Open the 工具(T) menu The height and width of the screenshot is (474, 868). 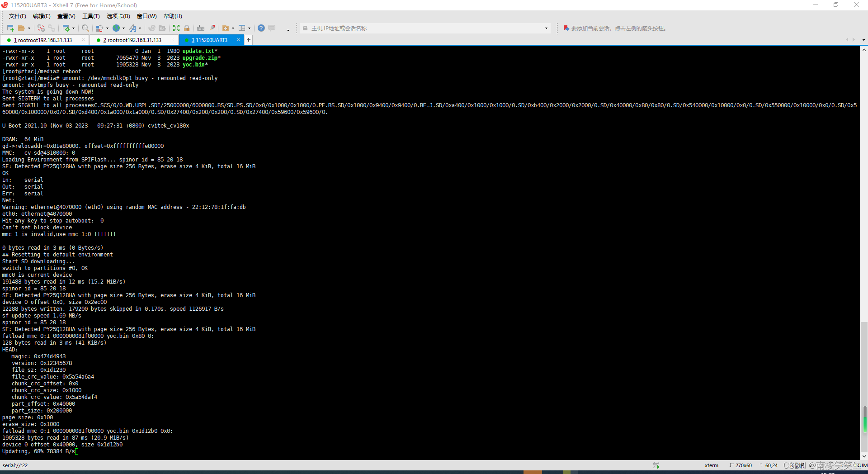[90, 16]
